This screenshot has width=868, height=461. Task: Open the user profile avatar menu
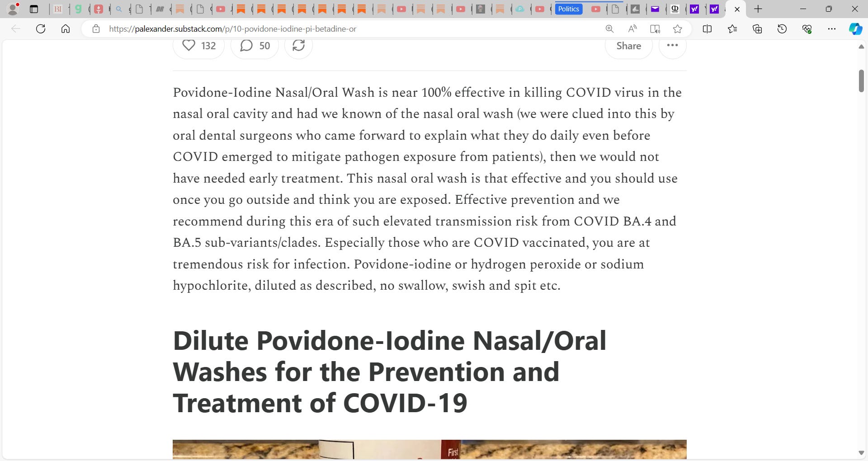point(14,9)
